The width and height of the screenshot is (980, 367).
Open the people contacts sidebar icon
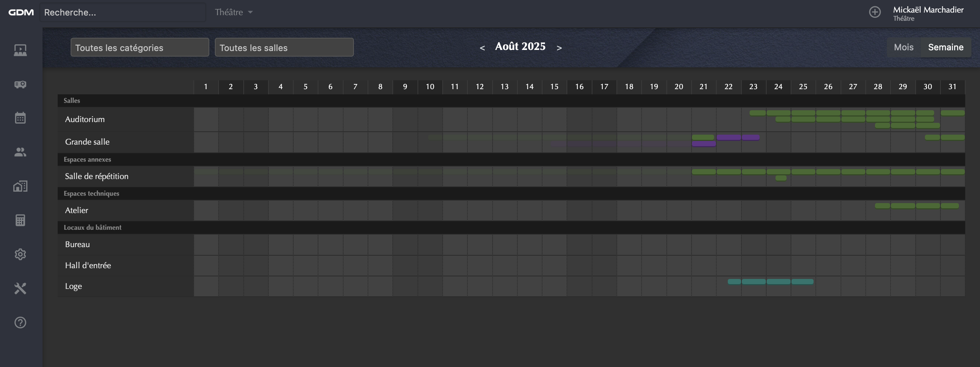pos(20,152)
